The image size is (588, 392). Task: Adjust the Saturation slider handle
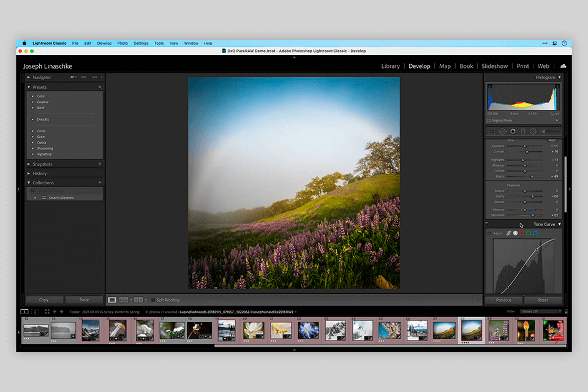(x=533, y=216)
